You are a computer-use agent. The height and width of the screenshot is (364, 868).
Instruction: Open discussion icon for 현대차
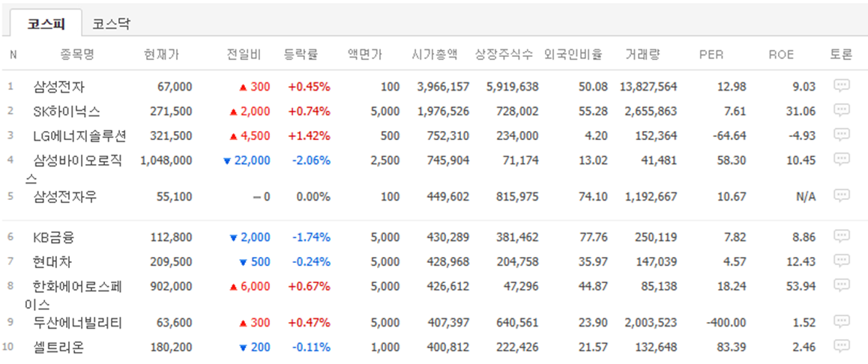coord(842,261)
